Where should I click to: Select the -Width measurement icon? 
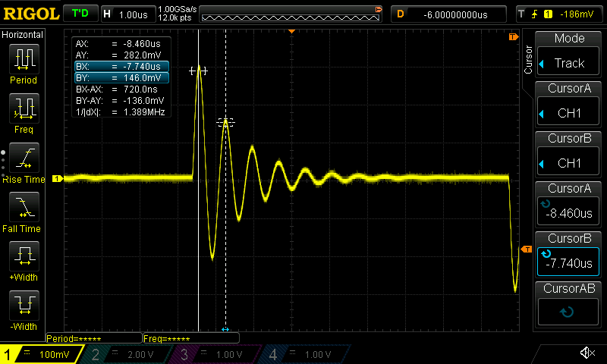(x=24, y=311)
